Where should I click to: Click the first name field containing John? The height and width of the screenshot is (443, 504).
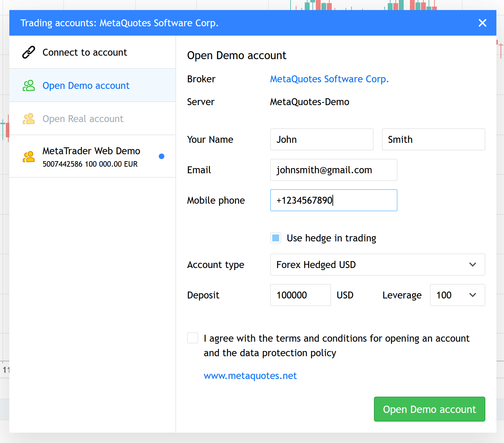(321, 139)
